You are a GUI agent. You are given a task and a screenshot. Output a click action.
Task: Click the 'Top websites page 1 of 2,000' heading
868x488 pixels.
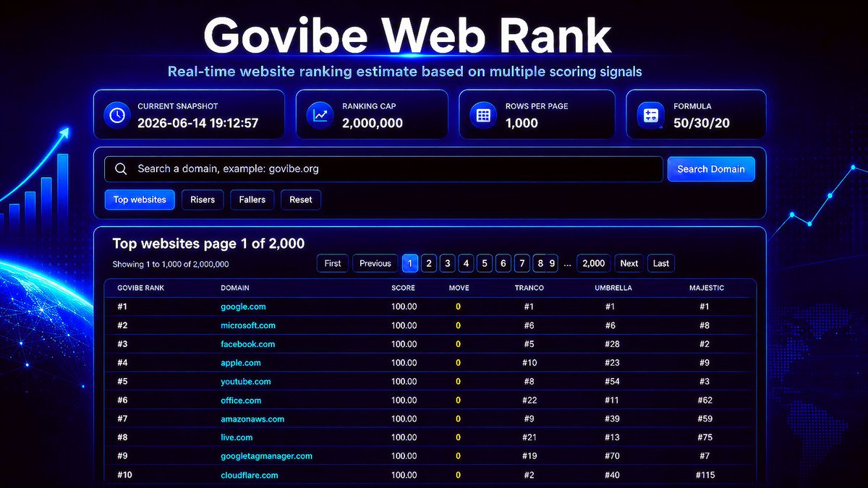click(x=208, y=244)
